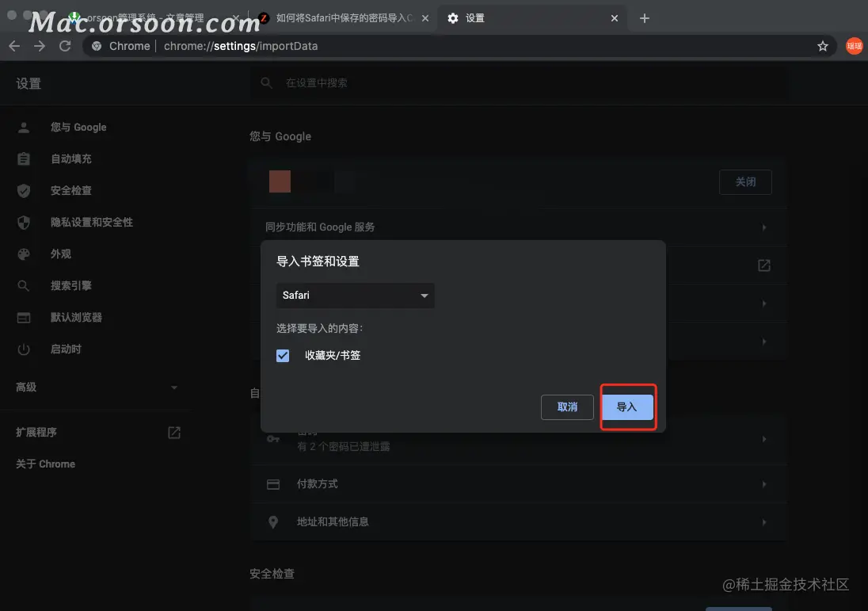Click the search magnifier in settings

point(266,83)
